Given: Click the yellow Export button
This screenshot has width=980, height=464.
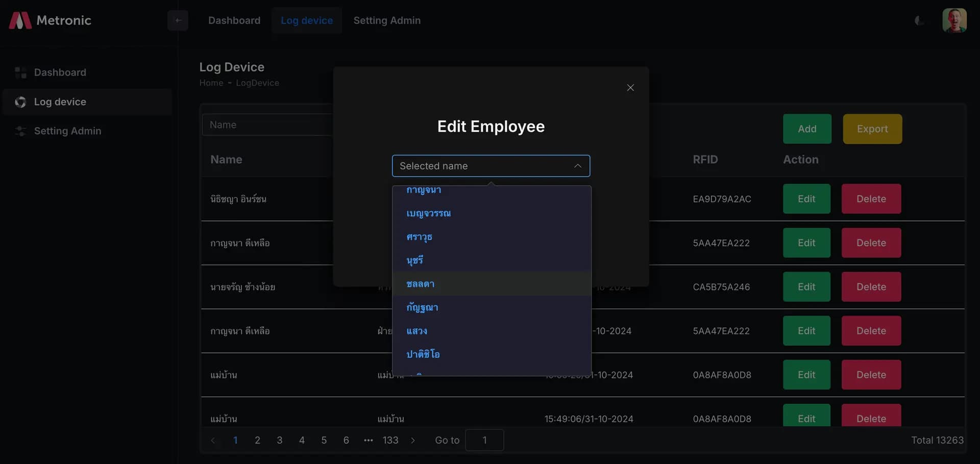Looking at the screenshot, I should (872, 129).
